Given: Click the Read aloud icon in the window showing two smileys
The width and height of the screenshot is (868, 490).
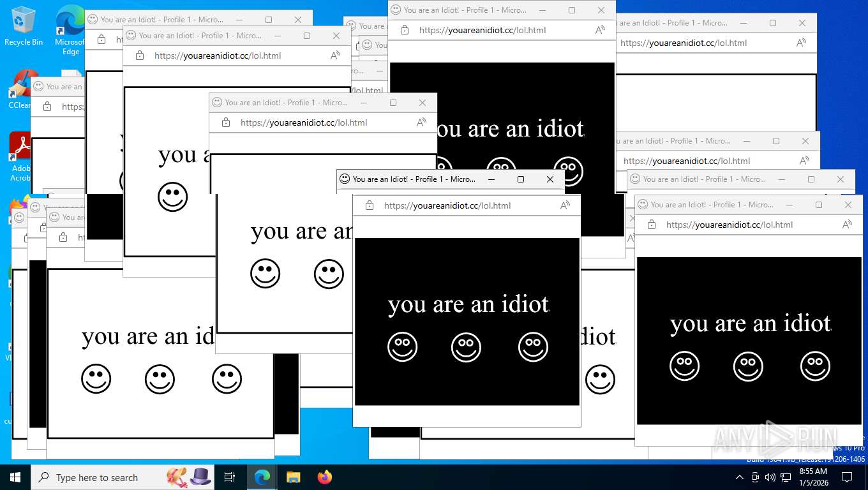Looking at the screenshot, I should (421, 122).
